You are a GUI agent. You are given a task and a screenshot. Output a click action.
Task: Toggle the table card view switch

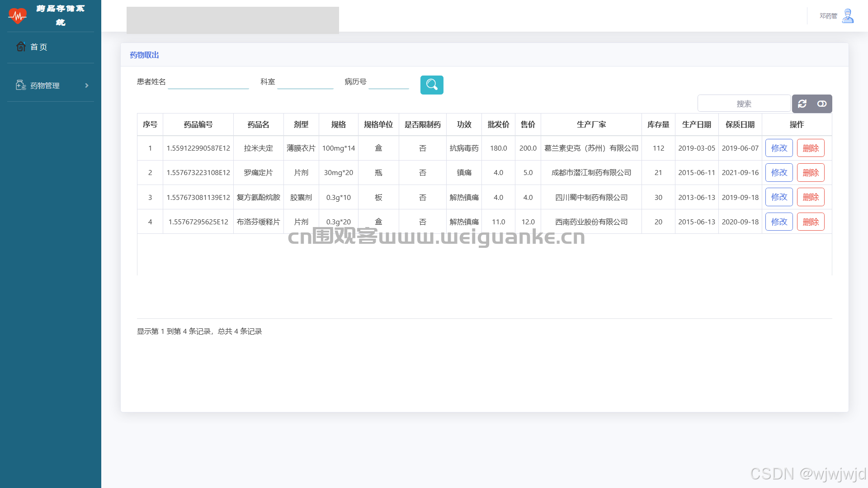[822, 104]
